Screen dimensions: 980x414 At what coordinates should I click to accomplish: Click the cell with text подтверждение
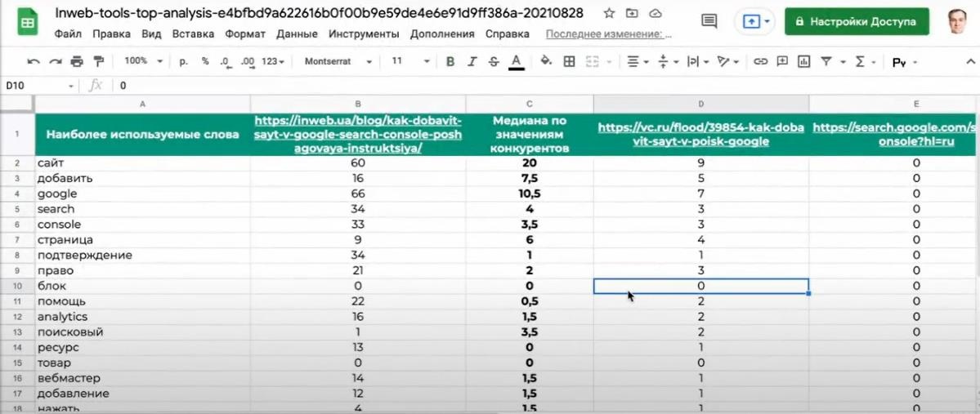point(142,256)
